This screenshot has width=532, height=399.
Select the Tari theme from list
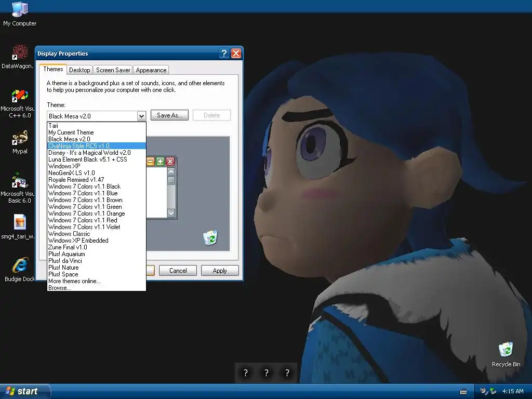pos(96,126)
